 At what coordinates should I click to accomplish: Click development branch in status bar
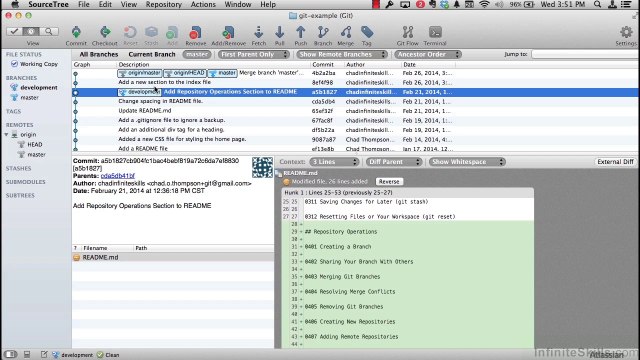click(x=73, y=355)
